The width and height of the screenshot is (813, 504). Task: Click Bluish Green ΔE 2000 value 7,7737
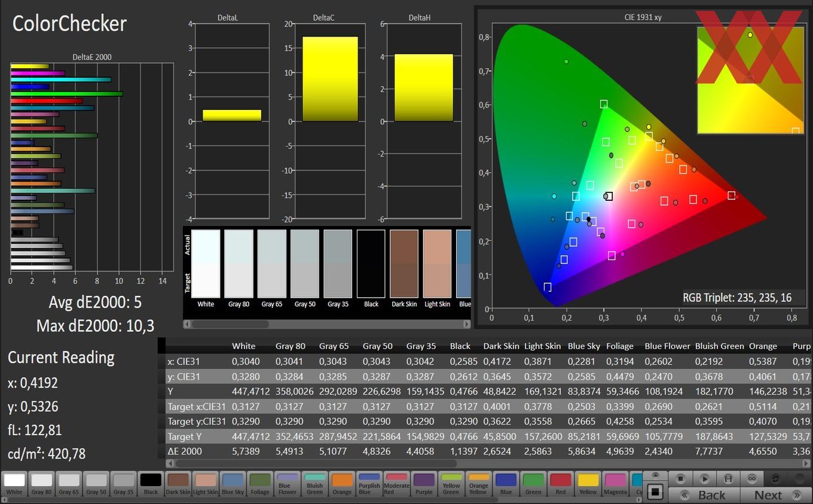(708, 451)
